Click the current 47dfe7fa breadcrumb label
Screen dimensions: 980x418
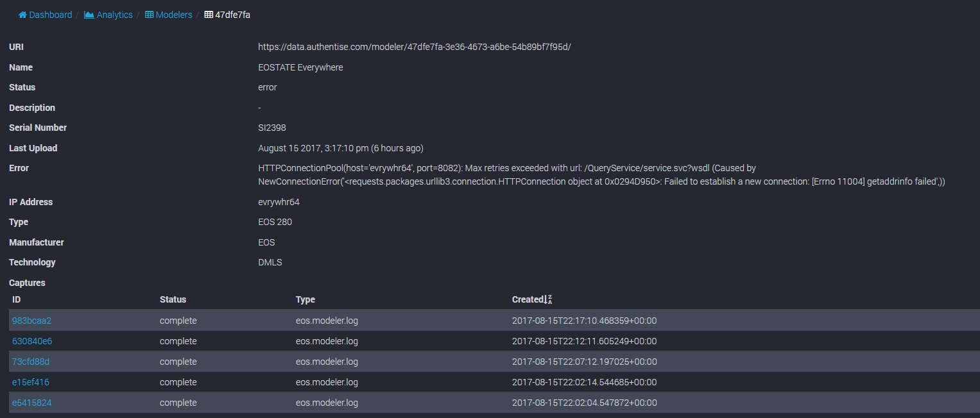(x=232, y=15)
